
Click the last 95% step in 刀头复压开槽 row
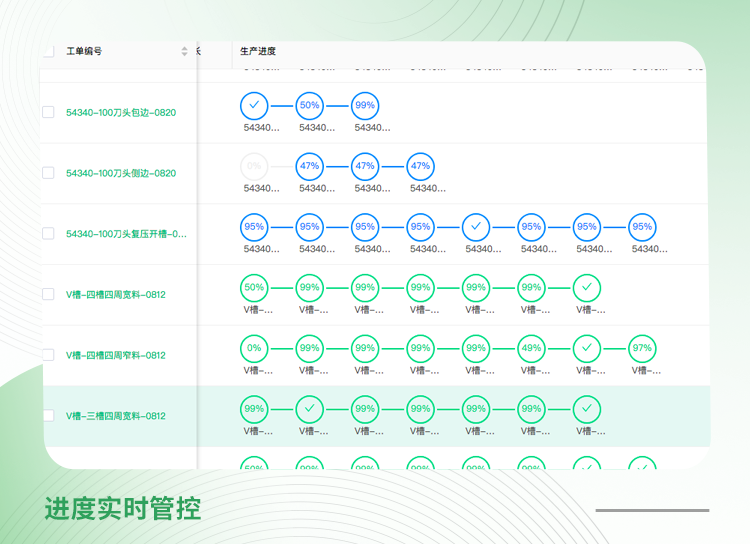pyautogui.click(x=642, y=227)
